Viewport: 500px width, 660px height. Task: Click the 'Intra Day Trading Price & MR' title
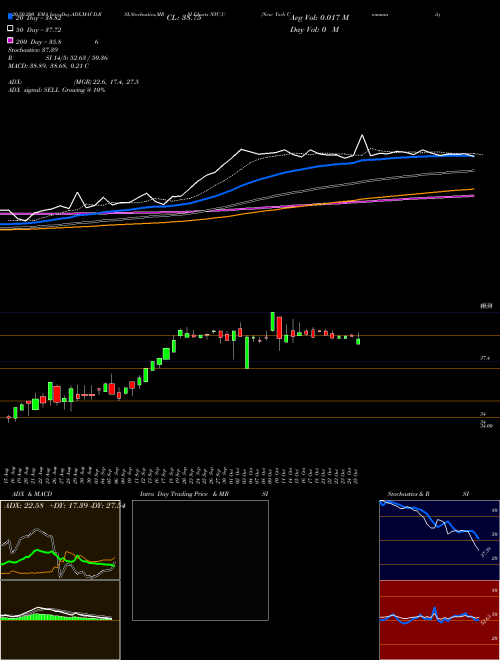(x=184, y=494)
